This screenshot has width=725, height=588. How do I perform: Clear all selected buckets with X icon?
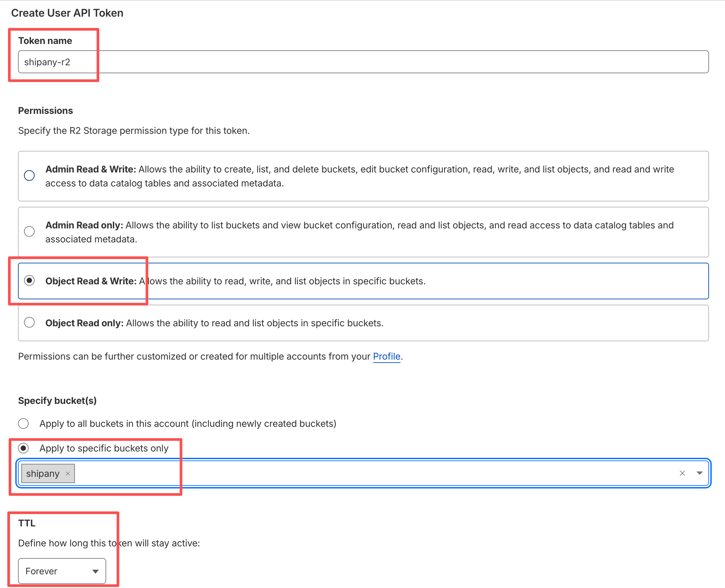682,473
